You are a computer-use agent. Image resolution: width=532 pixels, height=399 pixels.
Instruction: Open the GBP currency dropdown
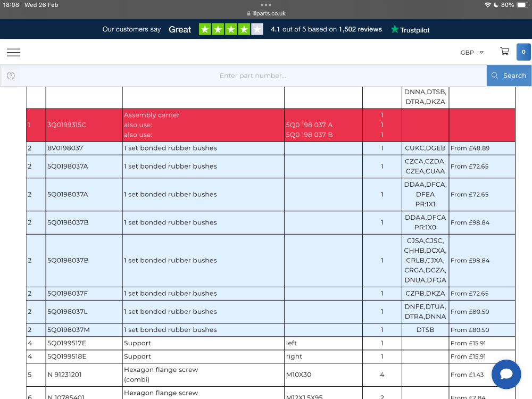coord(472,53)
